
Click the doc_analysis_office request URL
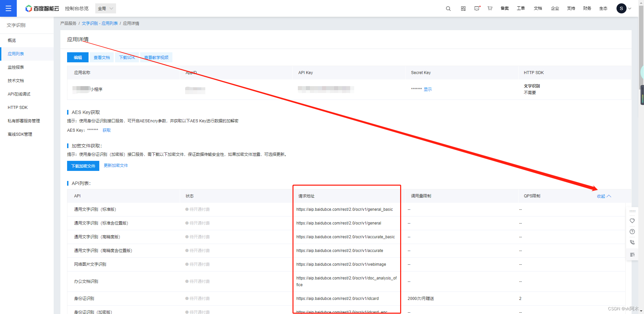click(x=346, y=281)
